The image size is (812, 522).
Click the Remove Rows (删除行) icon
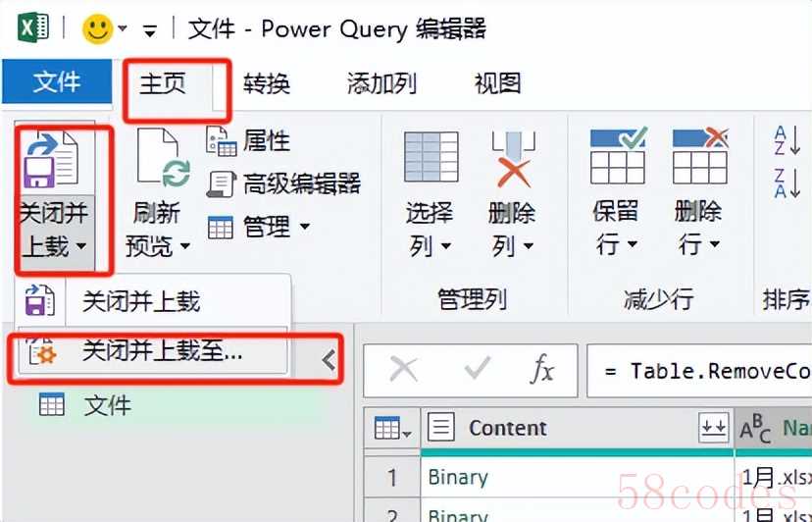[x=699, y=157]
